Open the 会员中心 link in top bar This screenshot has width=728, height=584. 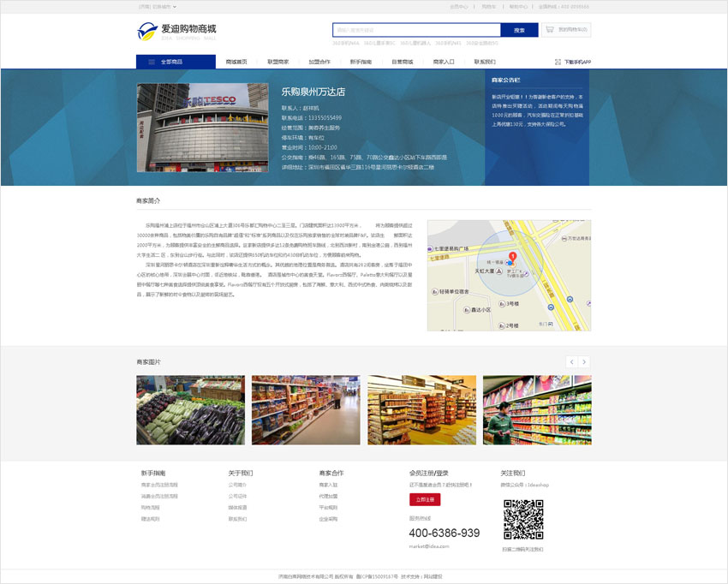coord(459,6)
